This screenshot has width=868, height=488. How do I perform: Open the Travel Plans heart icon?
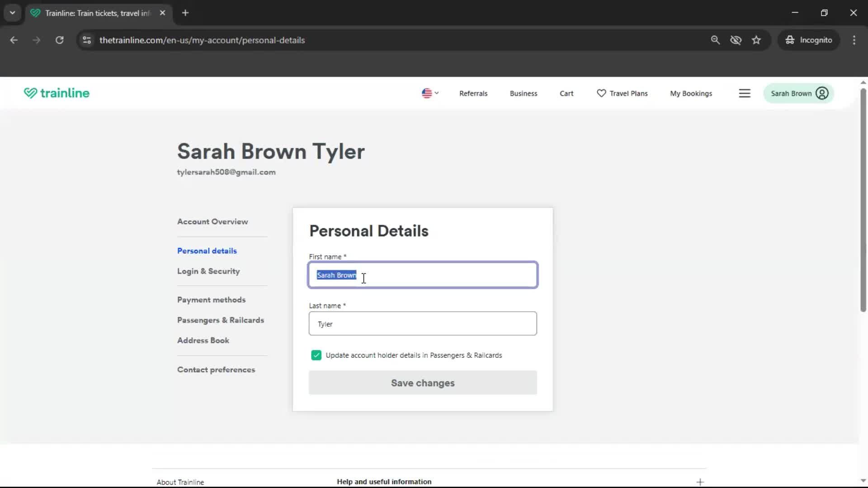click(x=600, y=93)
